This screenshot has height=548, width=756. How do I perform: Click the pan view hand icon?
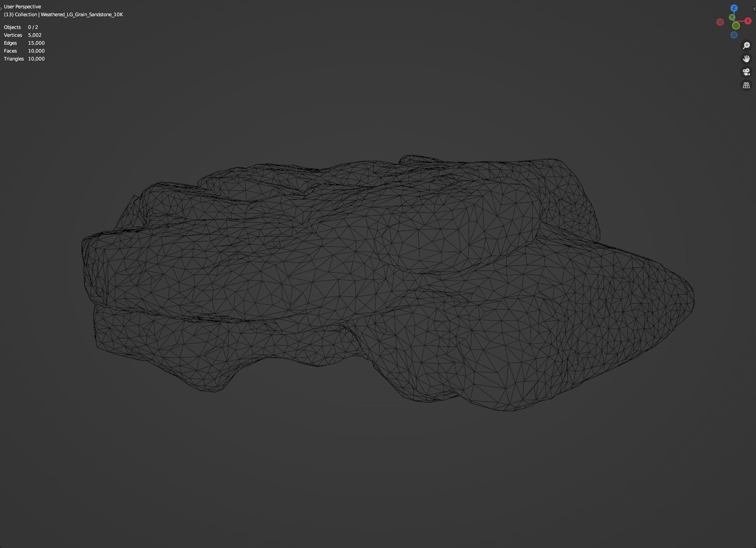click(x=746, y=59)
